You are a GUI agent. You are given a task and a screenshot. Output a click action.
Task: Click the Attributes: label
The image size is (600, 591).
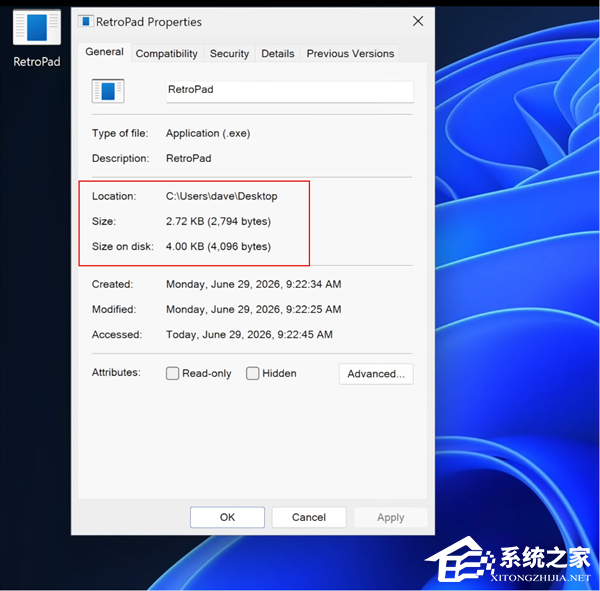[116, 372]
